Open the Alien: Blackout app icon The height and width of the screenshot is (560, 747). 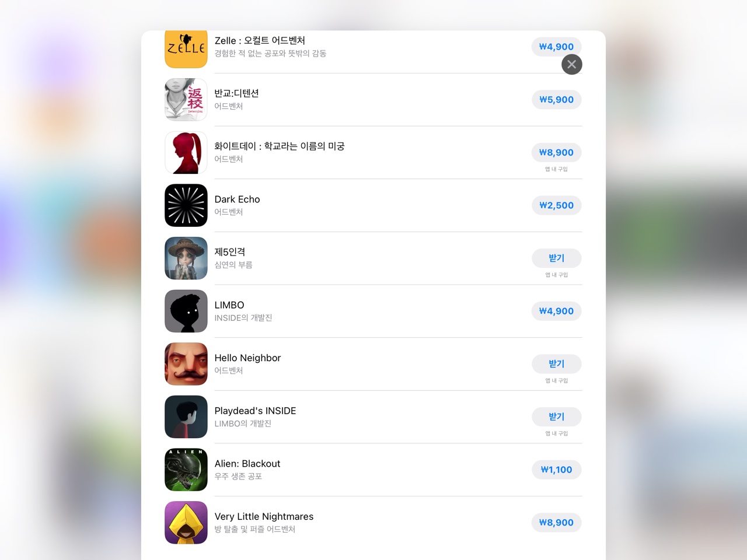[186, 470]
